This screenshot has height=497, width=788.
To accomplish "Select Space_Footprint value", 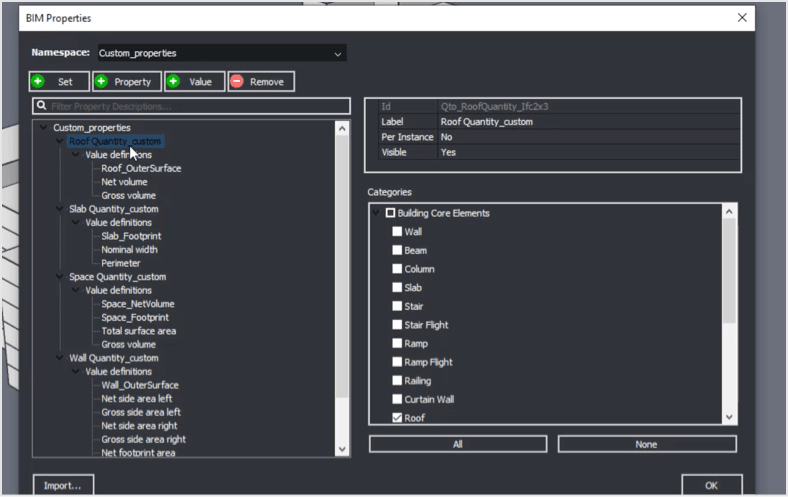I will (135, 318).
